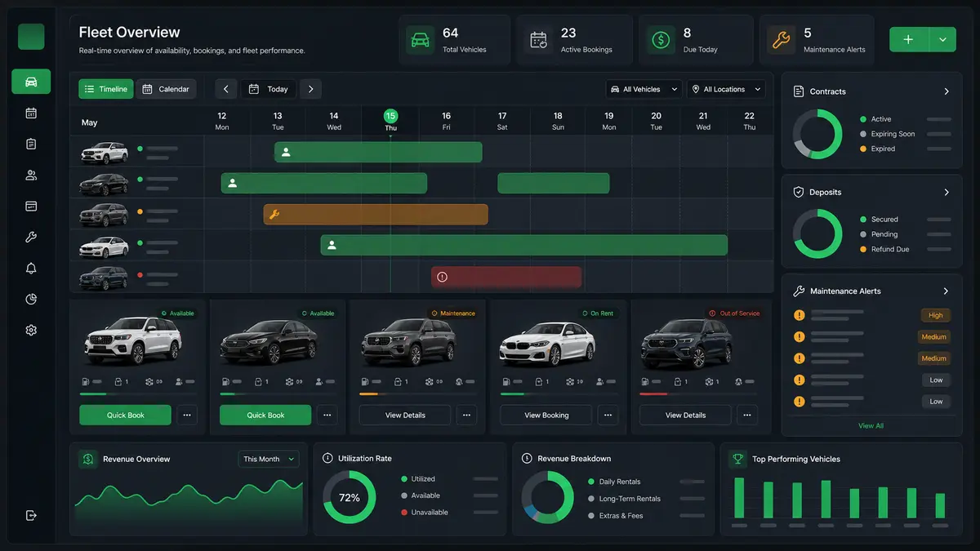Open the calendar icon in sidebar

click(31, 113)
